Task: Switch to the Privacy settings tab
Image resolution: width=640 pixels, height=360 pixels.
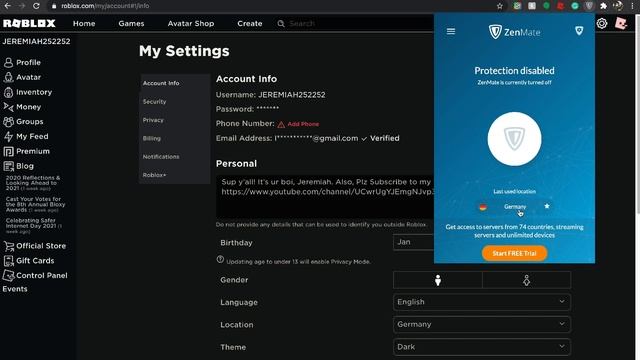Action: [x=175, y=120]
